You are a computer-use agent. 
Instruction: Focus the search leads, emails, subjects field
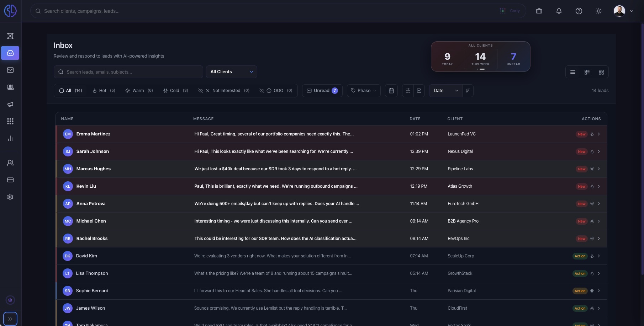coord(128,72)
